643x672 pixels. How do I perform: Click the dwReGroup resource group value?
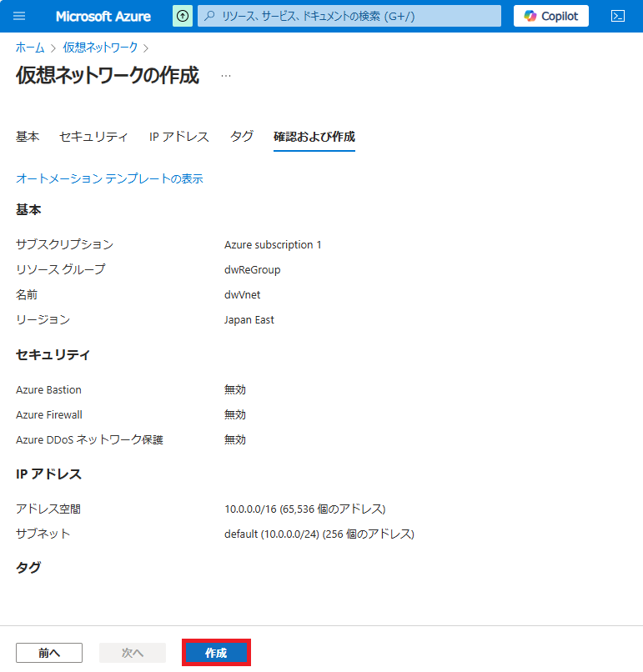click(x=253, y=269)
